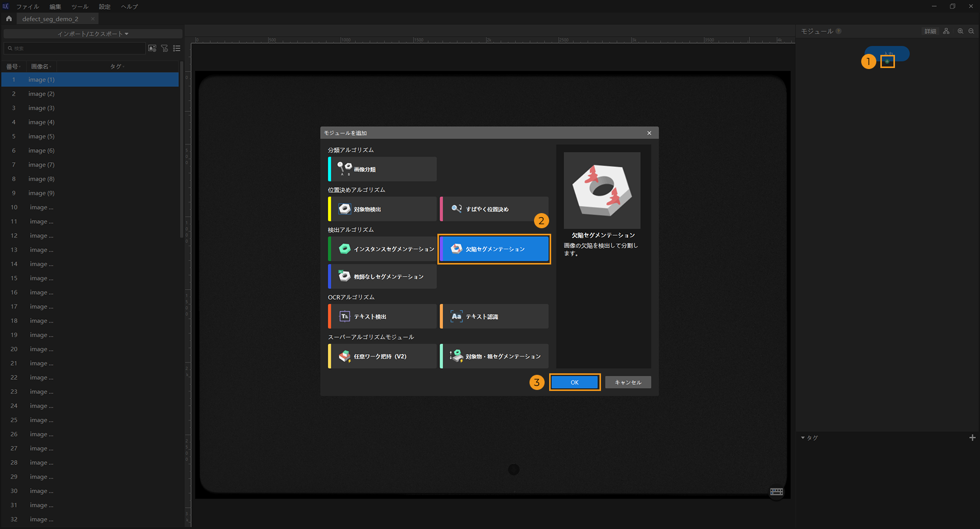
Task: Click the list view icon
Action: pos(177,48)
